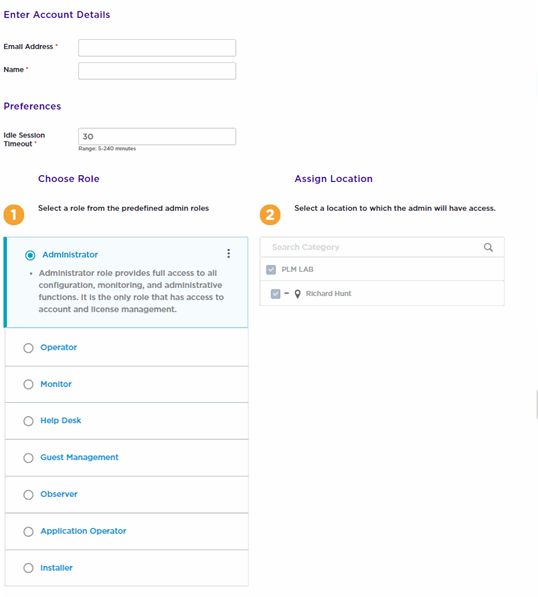Choose the Monitor role radio button
Screen dimensions: 538x597
[x=28, y=385]
